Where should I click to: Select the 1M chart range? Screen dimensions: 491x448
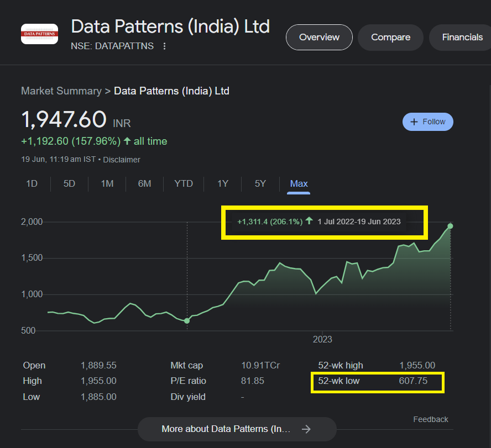pos(107,183)
